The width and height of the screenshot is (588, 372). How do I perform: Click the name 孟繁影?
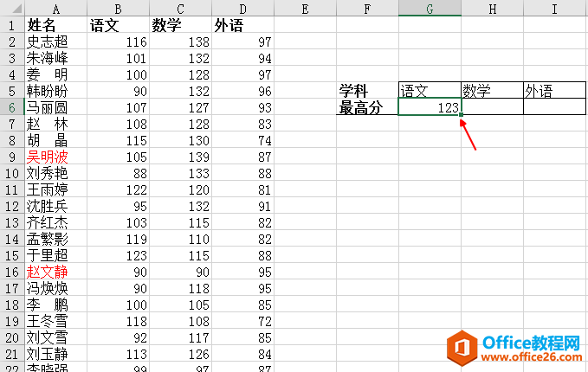[47, 239]
